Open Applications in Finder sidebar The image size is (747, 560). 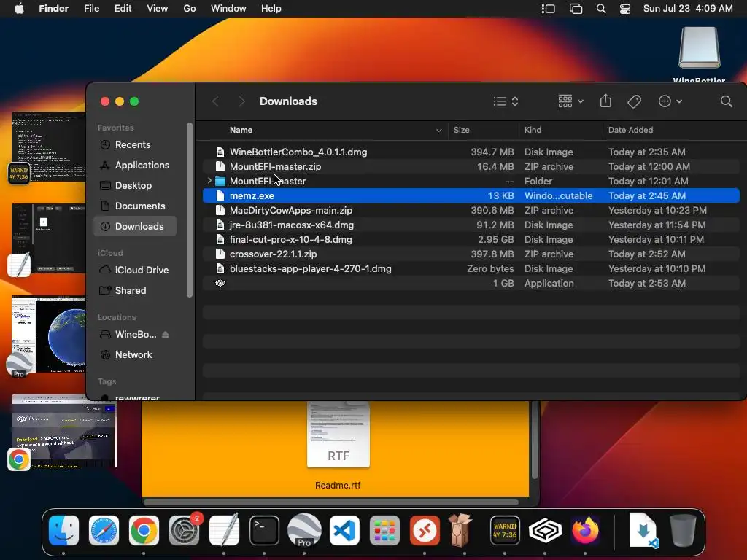135,166
